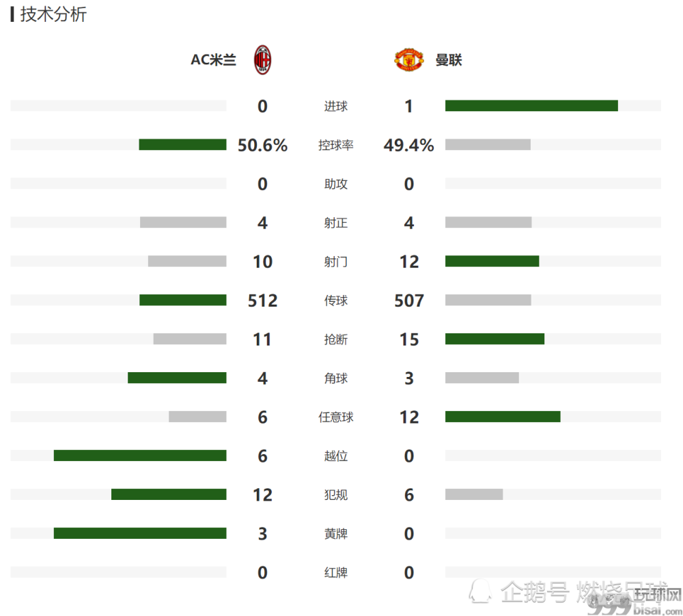Select the AC米兰 team name

tap(213, 59)
